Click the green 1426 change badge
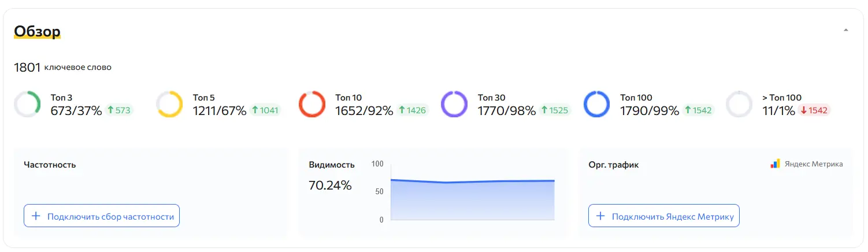 [x=412, y=110]
